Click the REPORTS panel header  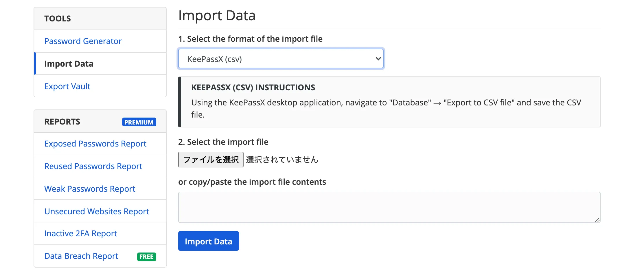(x=100, y=121)
